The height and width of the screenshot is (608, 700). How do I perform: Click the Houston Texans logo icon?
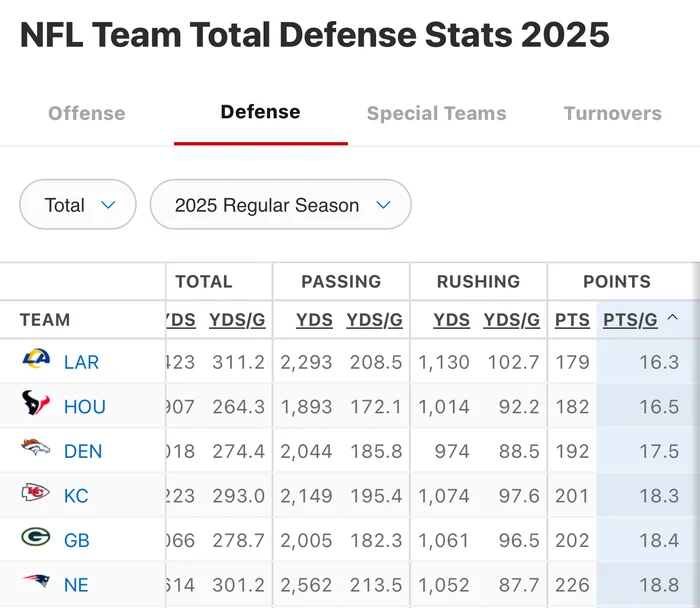click(x=36, y=405)
